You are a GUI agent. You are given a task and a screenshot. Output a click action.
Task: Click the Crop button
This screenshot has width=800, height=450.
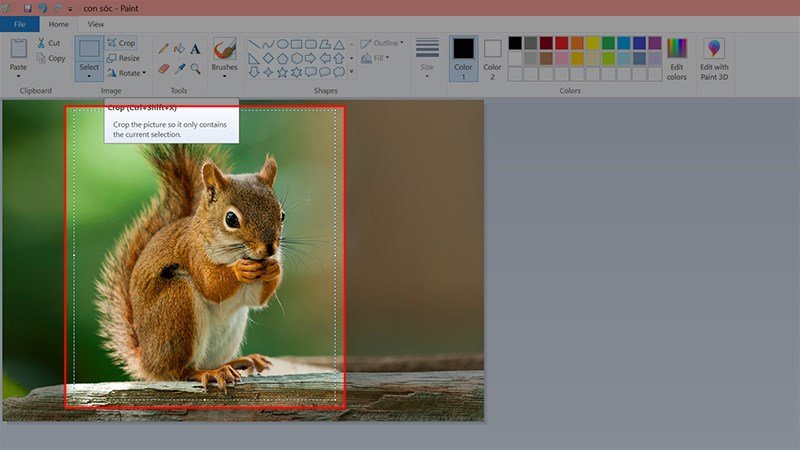coord(121,43)
